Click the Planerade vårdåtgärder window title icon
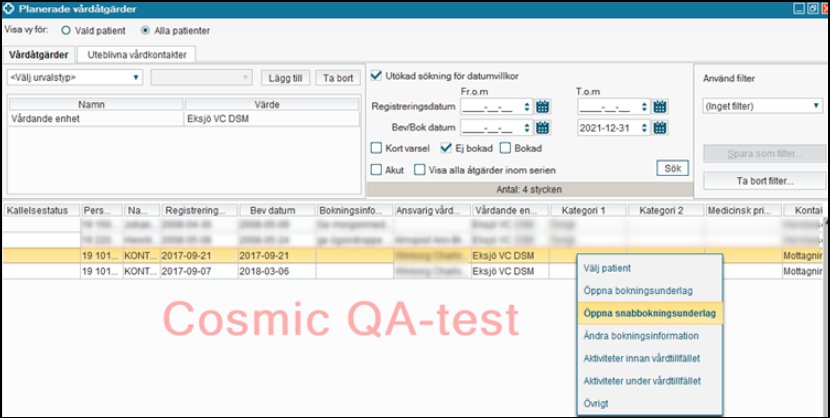The height and width of the screenshot is (419, 830). tap(9, 8)
